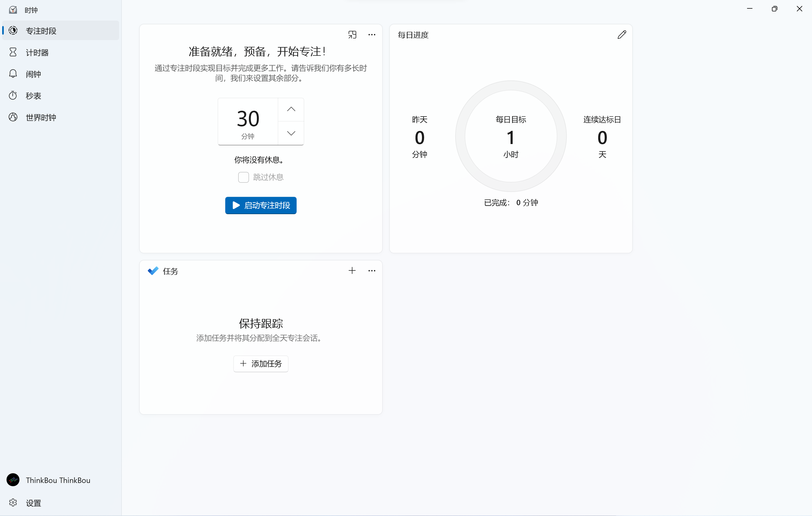Add a task using the plus icon

(352, 270)
